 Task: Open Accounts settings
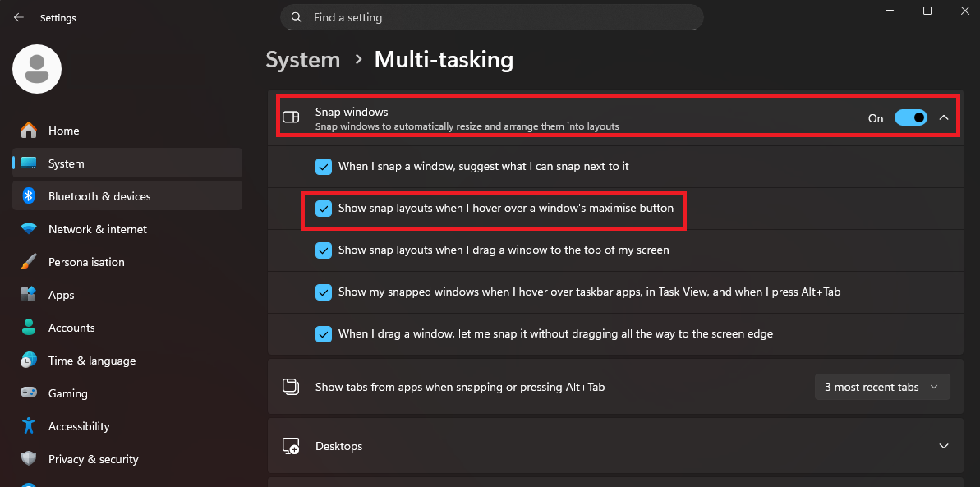[127, 328]
